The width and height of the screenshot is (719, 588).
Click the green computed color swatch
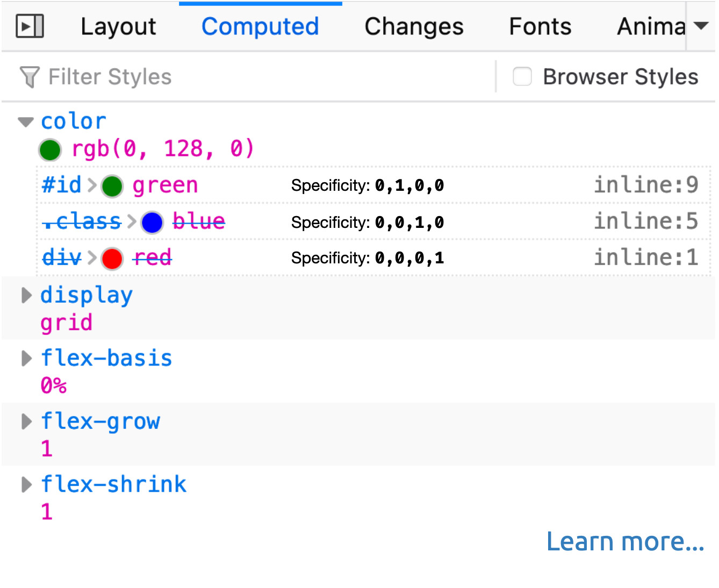50,150
